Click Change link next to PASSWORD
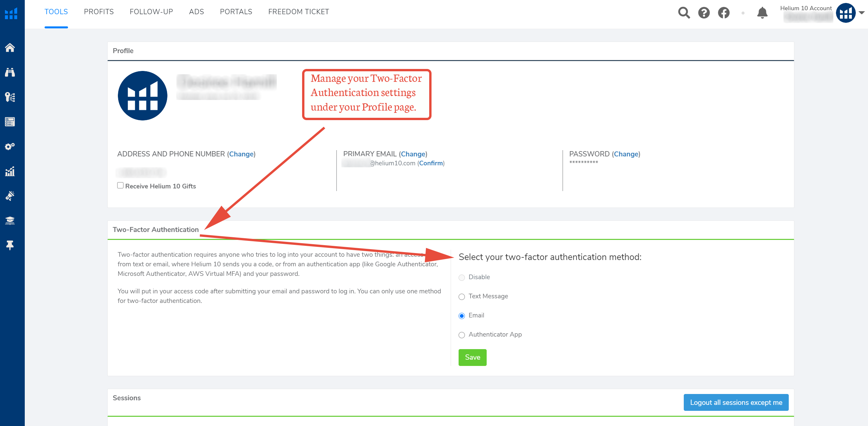This screenshot has width=868, height=426. point(626,154)
